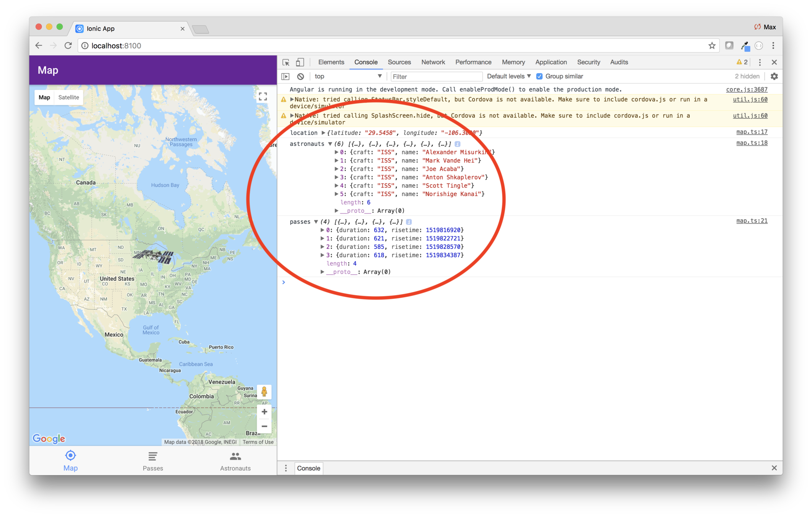This screenshot has height=517, width=812.
Task: Click the ISS satellite marker on map
Action: 154,256
